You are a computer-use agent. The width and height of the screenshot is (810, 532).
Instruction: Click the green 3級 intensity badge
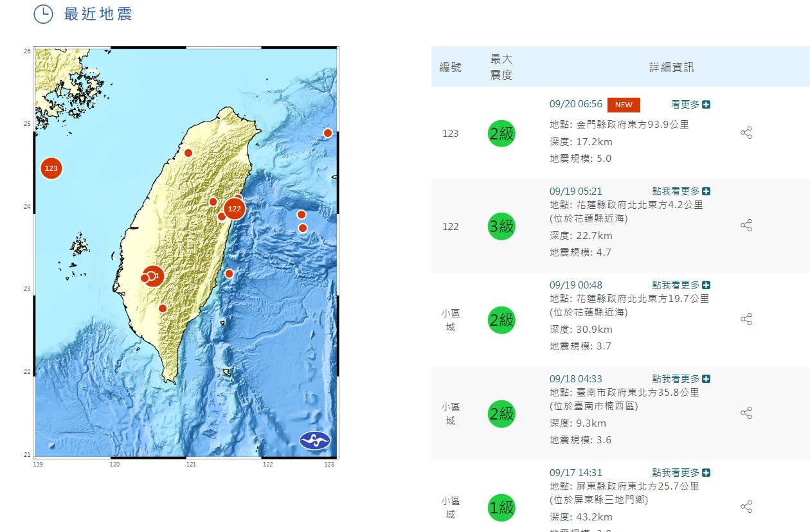(x=501, y=226)
